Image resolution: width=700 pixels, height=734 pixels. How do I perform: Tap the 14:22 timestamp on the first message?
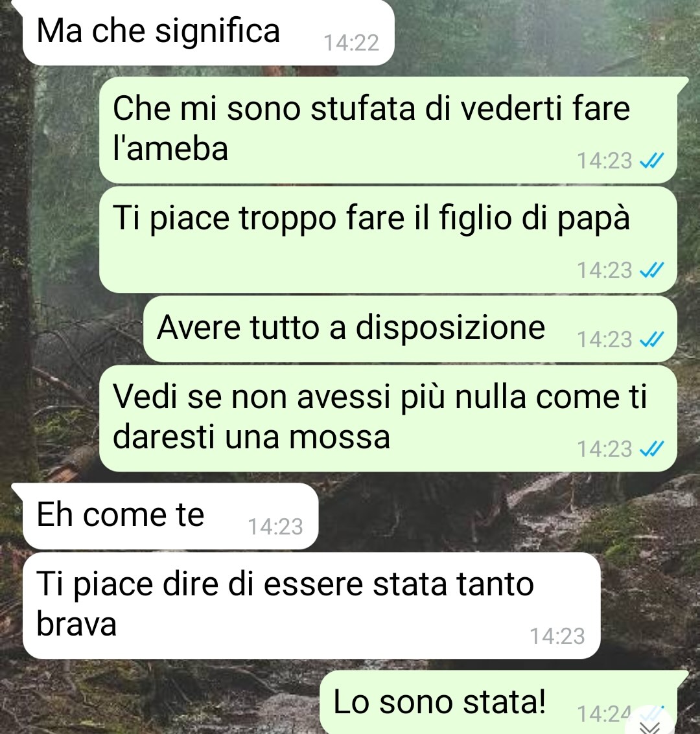click(x=351, y=43)
